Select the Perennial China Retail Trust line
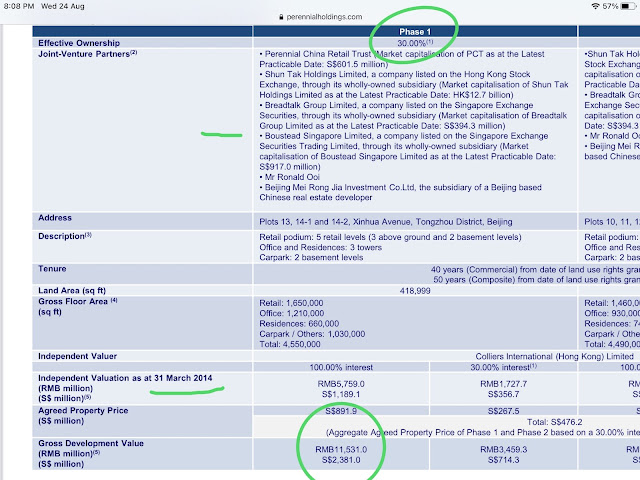 pos(402,59)
